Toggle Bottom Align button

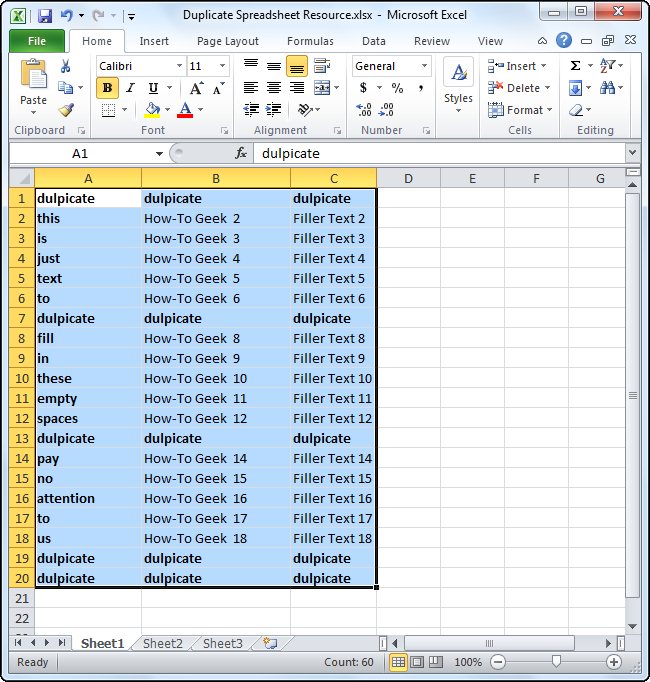click(x=297, y=66)
